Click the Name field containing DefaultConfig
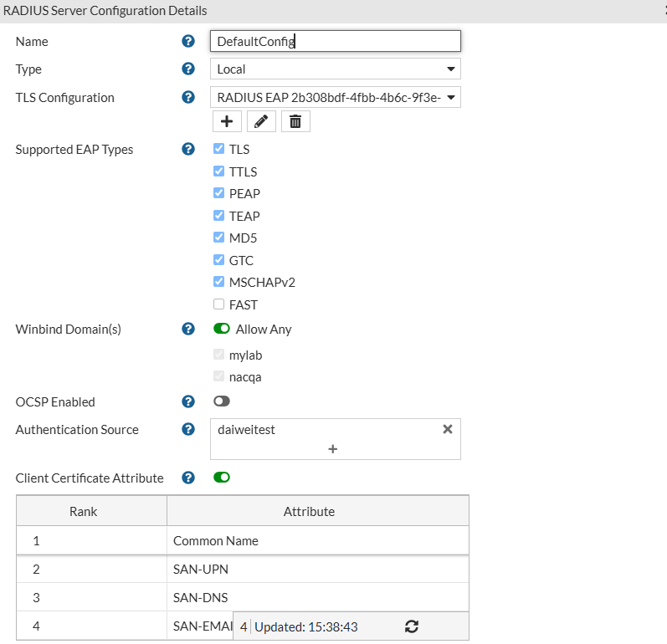This screenshot has height=644, width=667. click(335, 41)
